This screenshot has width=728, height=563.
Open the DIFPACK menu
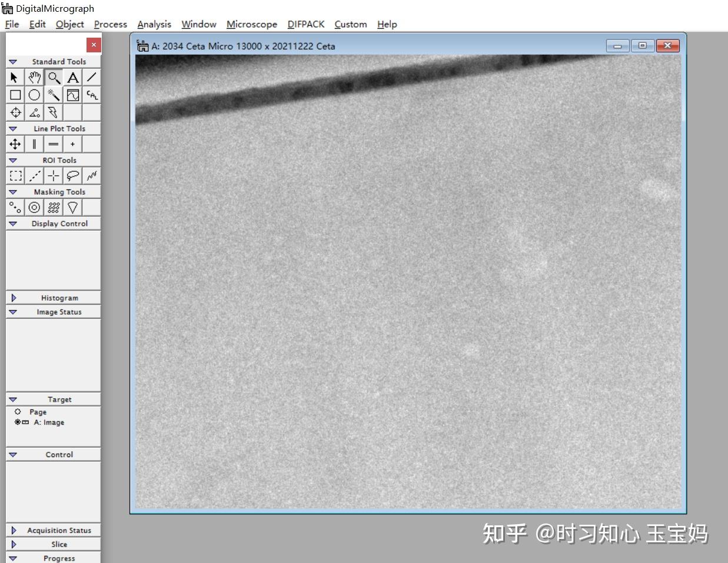click(x=306, y=24)
